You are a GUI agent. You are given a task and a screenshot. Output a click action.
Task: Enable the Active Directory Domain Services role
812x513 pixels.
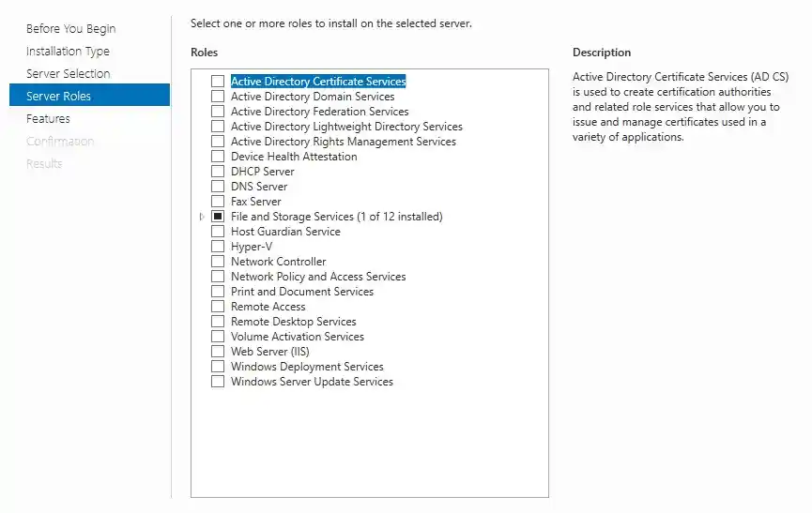pos(218,97)
